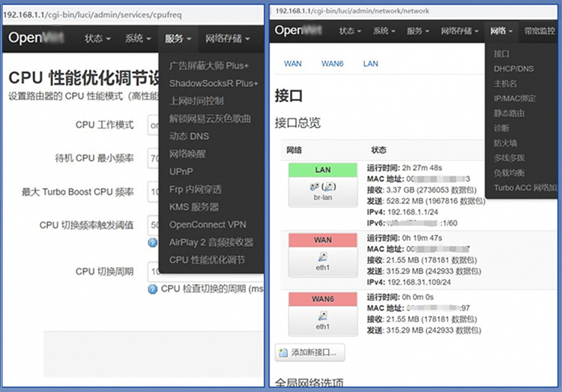Select IP/MAC绑定 in the network menu

point(514,99)
